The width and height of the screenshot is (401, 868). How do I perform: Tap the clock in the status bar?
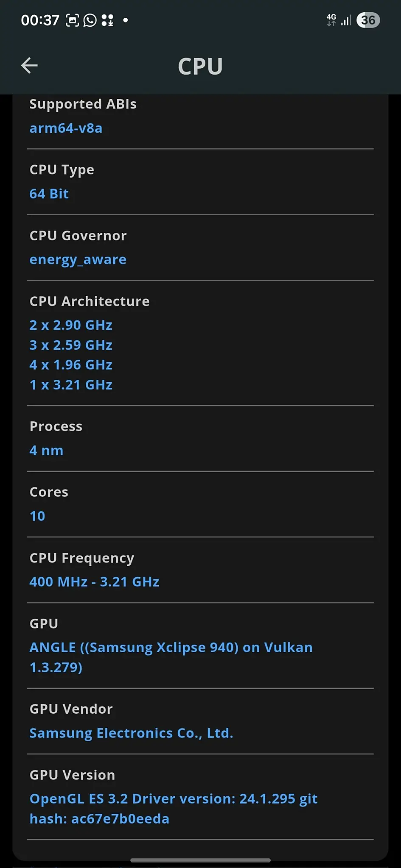[40, 20]
